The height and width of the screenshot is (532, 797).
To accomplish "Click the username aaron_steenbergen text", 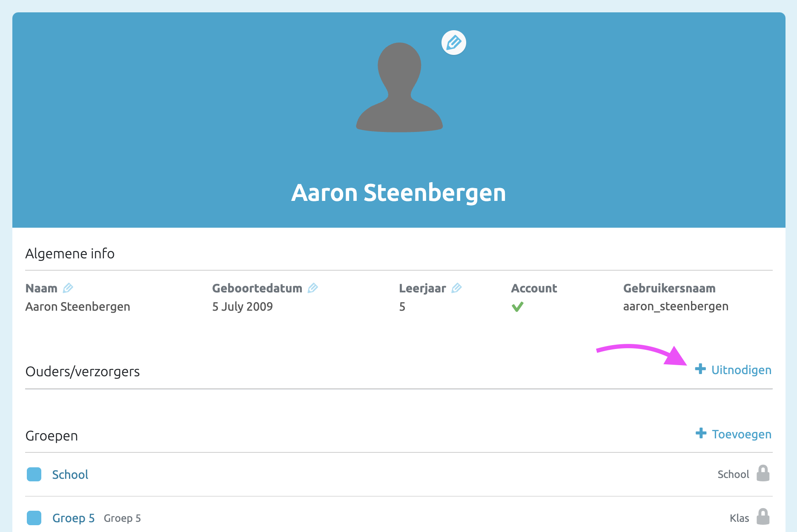I will (676, 306).
